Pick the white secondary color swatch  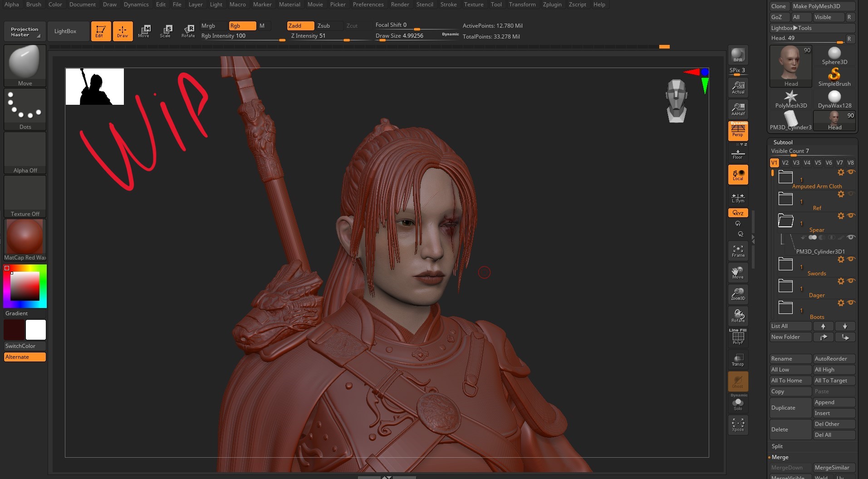[36, 330]
